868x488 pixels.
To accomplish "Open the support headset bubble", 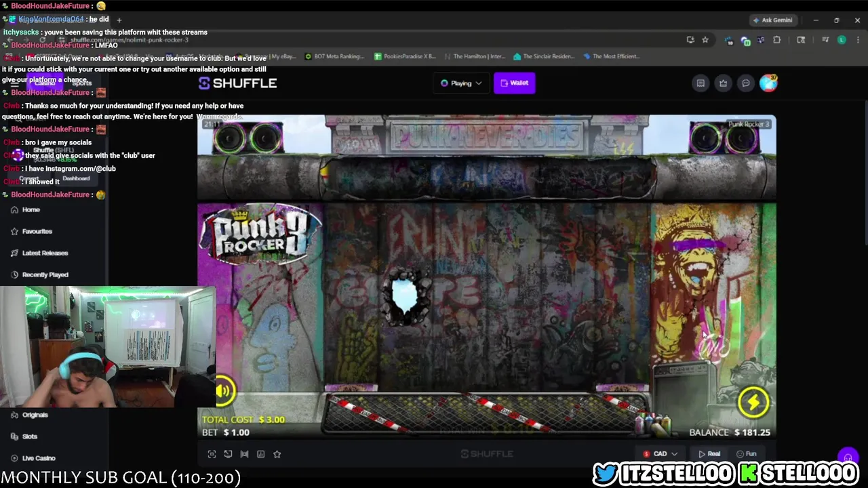I will 847,457.
